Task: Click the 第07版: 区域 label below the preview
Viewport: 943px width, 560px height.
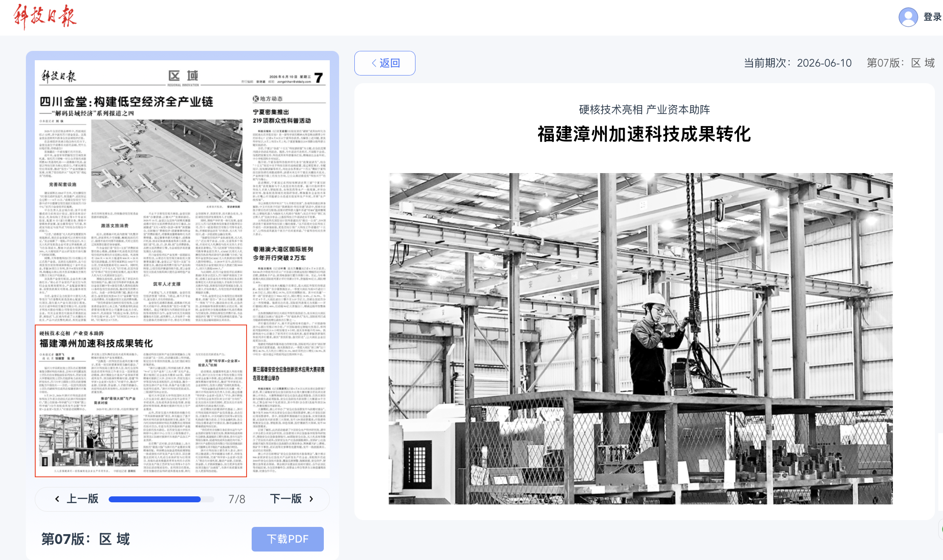Action: tap(85, 539)
